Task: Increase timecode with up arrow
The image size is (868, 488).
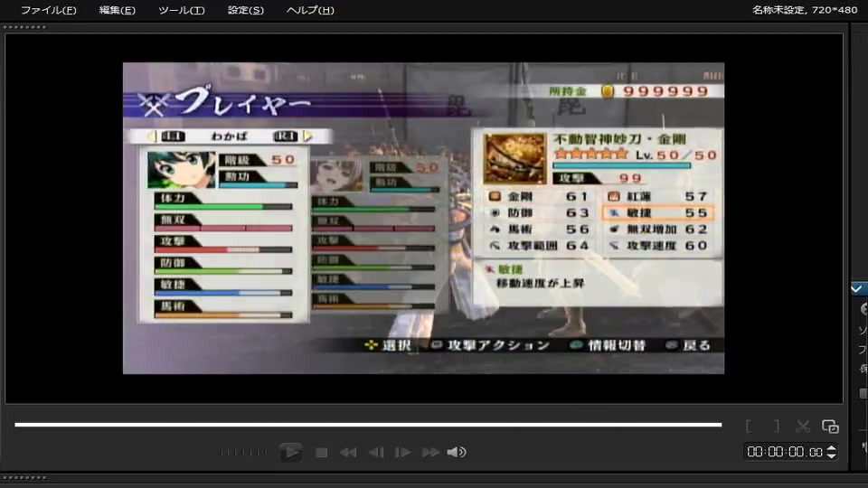Action: 831,448
